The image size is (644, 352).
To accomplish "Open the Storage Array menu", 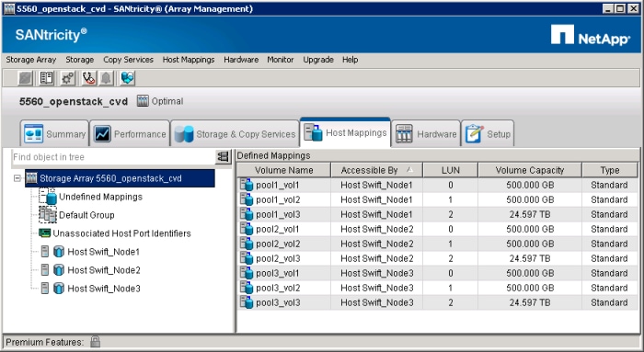I will 30,60.
